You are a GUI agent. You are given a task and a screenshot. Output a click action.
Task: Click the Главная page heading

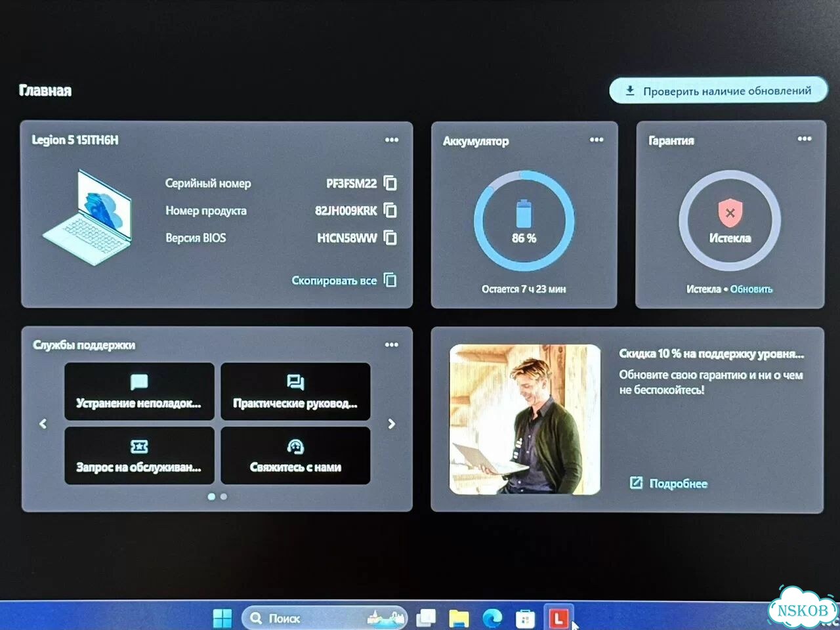click(45, 91)
